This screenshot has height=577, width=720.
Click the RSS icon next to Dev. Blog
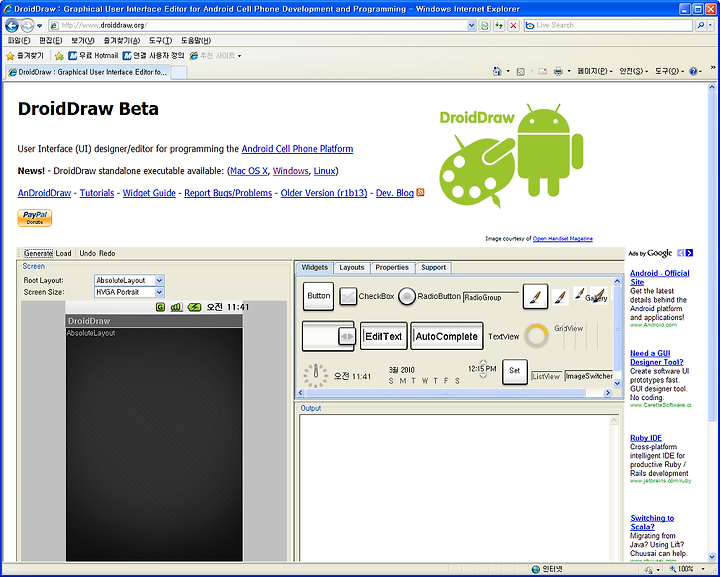click(x=420, y=193)
